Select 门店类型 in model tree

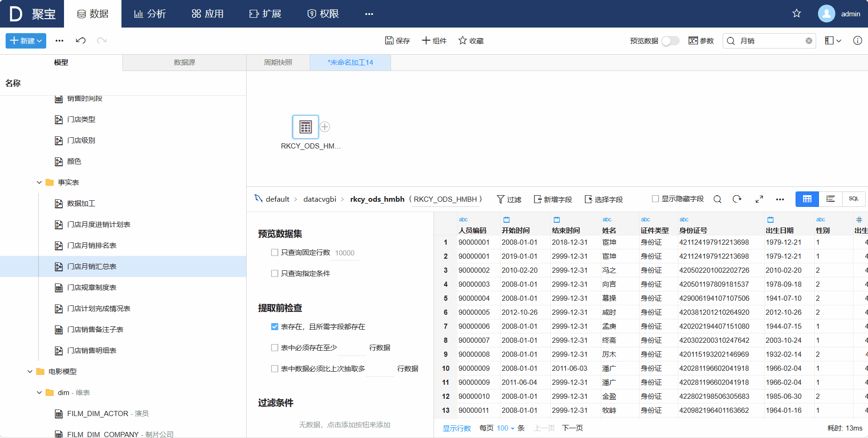coord(81,120)
